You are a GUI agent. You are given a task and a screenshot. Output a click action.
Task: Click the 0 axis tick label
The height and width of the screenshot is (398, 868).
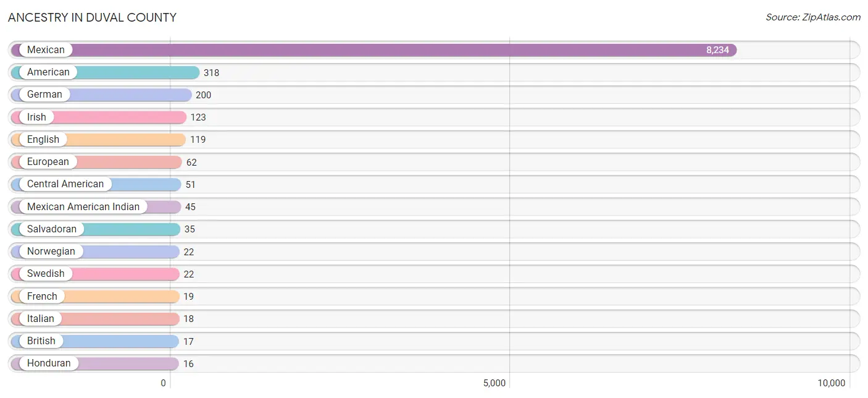[x=164, y=383]
